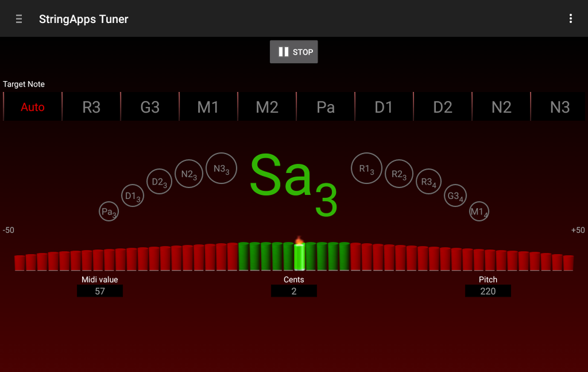588x372 pixels.
Task: Tap the D2 octave 3 note circle
Action: click(x=160, y=181)
